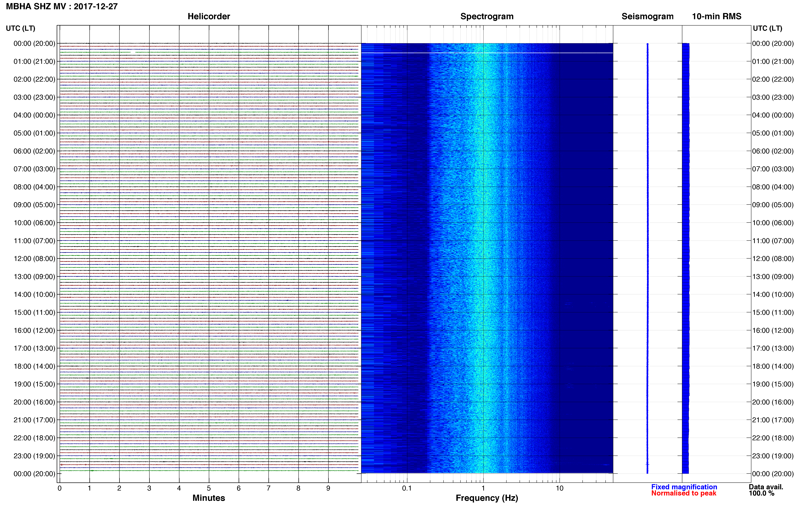Click the vertical blue trace in the Seismogram panel
The image size is (812, 508).
(x=648, y=258)
